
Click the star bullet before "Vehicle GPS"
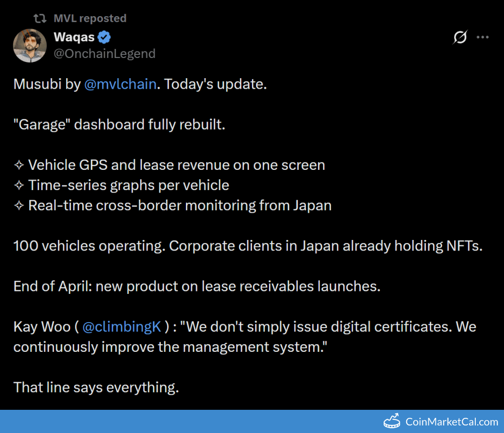19,165
